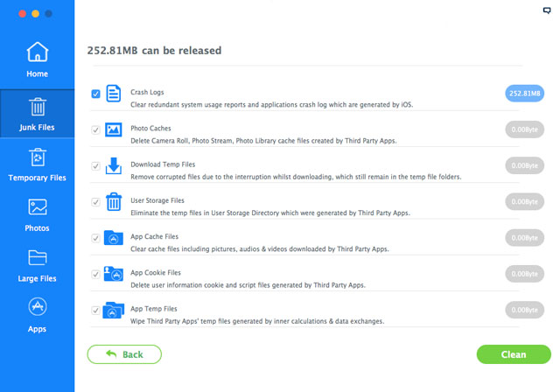Click the description starting "Wipe Third Party Apps' temp files"
Image resolution: width=560 pixels, height=392 pixels.
pos(257,321)
